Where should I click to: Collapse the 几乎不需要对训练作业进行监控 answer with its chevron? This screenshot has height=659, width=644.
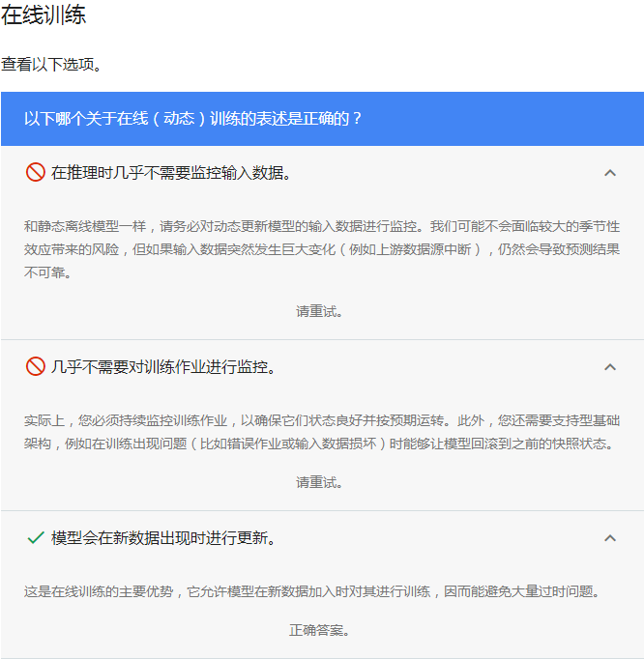pos(609,367)
